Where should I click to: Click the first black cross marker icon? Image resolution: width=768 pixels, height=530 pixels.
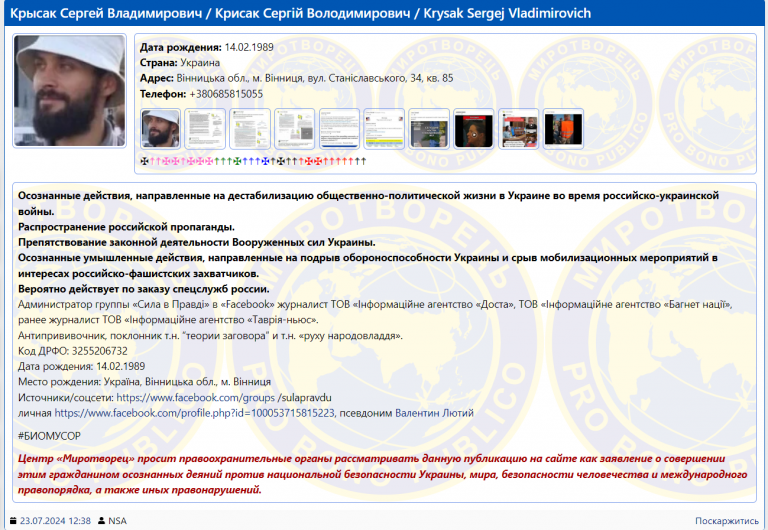pos(144,161)
